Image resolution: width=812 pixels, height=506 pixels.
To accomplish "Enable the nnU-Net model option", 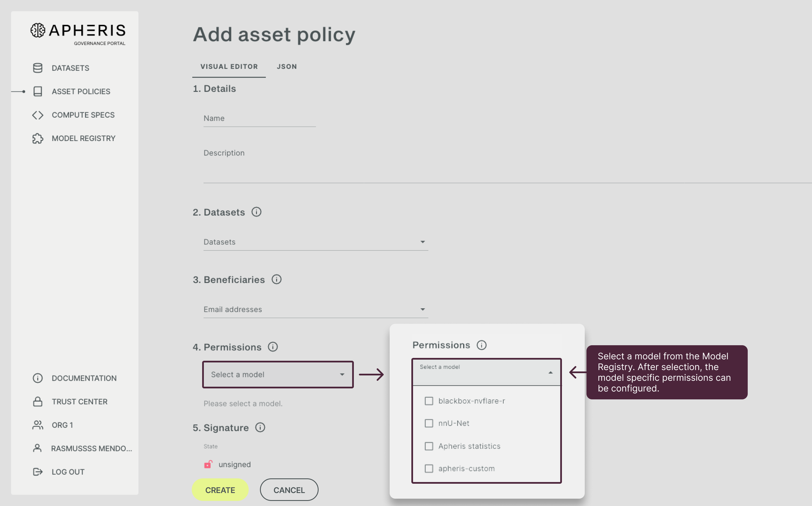I will point(429,423).
